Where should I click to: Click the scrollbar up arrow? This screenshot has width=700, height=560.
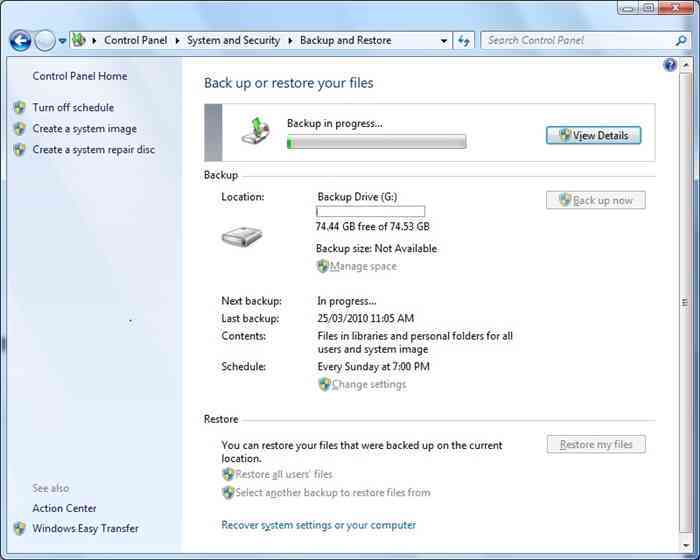pyautogui.click(x=686, y=65)
